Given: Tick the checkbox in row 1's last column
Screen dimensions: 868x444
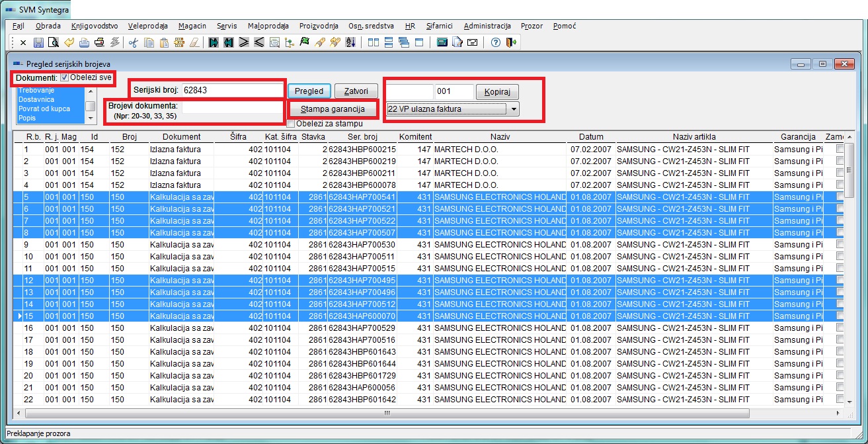Looking at the screenshot, I should tap(840, 150).
